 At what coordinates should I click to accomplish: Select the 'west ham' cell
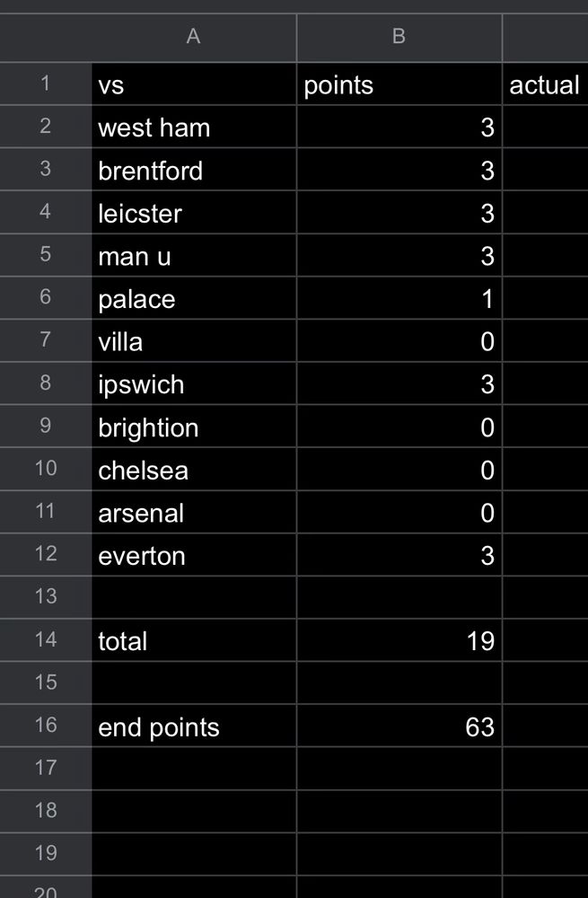coord(193,128)
